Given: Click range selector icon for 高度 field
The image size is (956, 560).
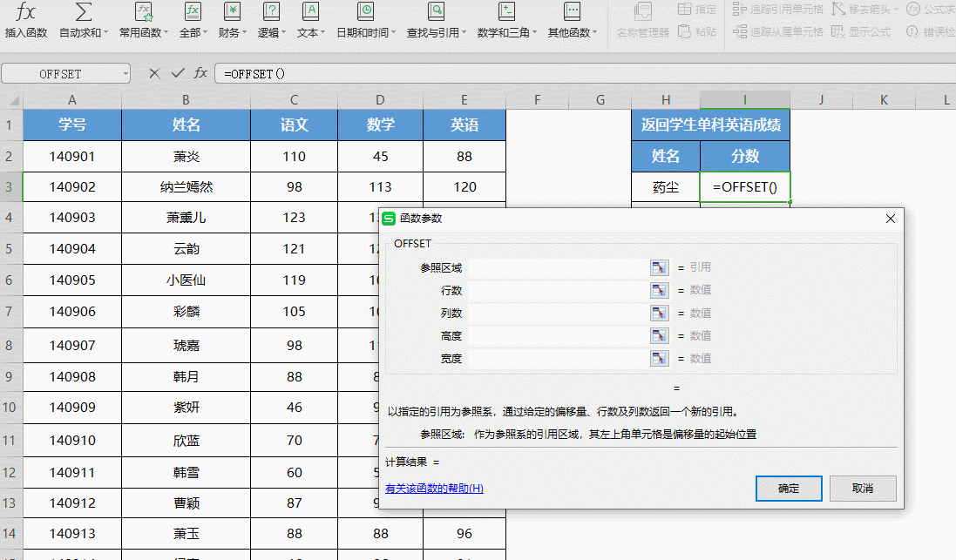Looking at the screenshot, I should [x=659, y=336].
